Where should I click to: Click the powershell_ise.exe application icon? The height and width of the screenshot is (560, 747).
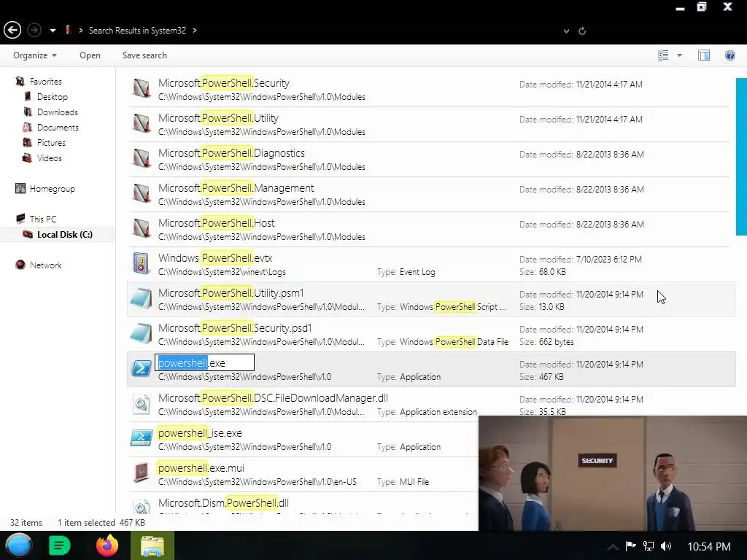pyautogui.click(x=142, y=438)
